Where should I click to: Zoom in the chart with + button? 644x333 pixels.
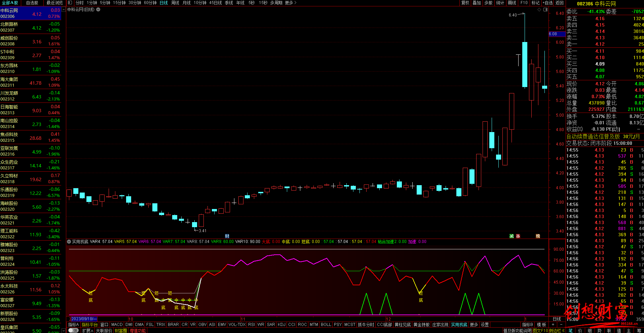click(553, 325)
